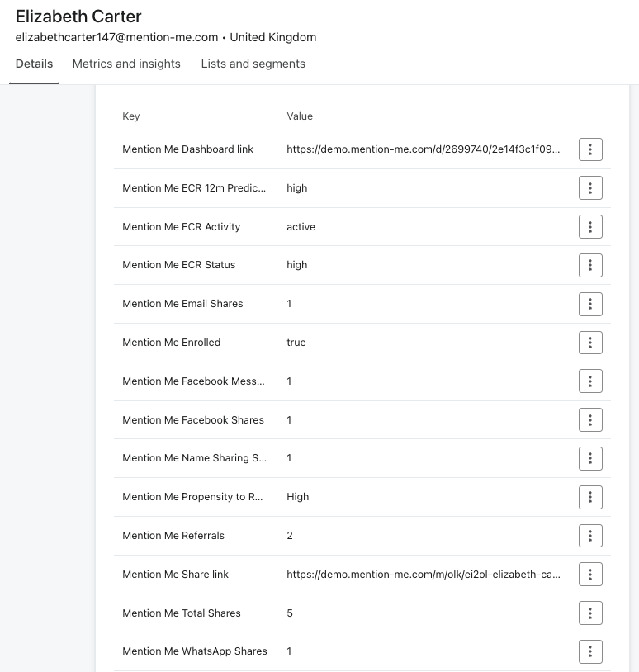The height and width of the screenshot is (672, 639).
Task: Select the 'Mention Me Dashboard link' key
Action: pyautogui.click(x=187, y=149)
